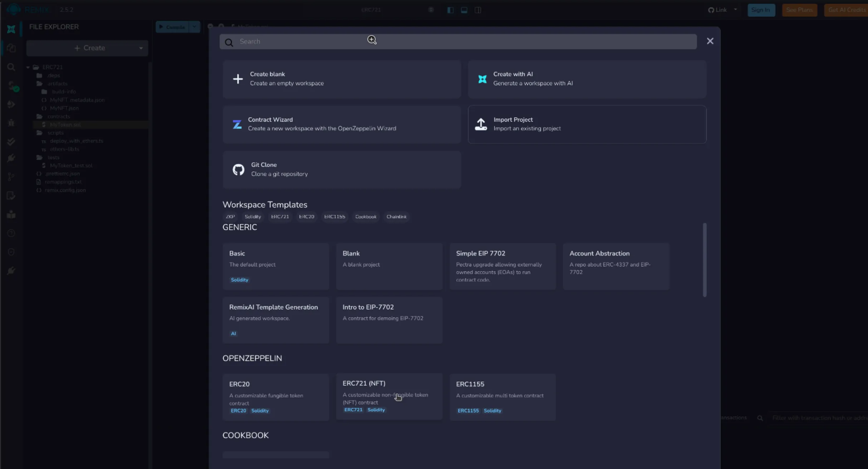Select the Blank template card
868x469 pixels.
389,266
